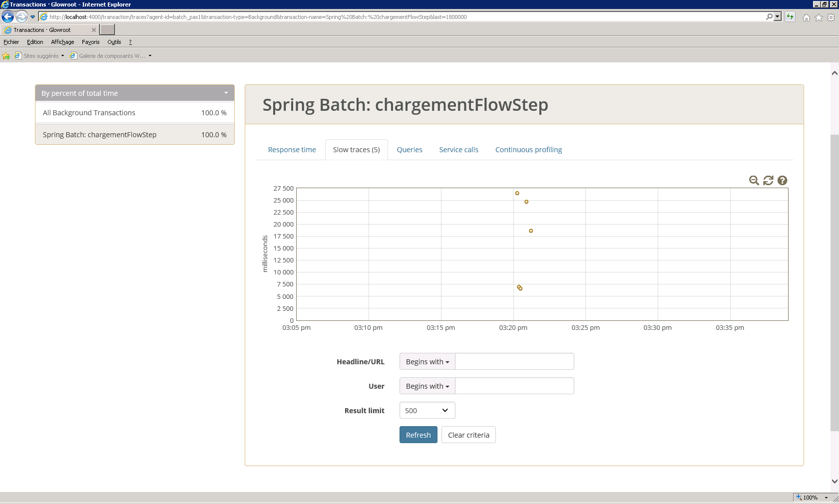Open the chart help question mark icon
Image resolution: width=839 pixels, height=504 pixels.
[782, 181]
